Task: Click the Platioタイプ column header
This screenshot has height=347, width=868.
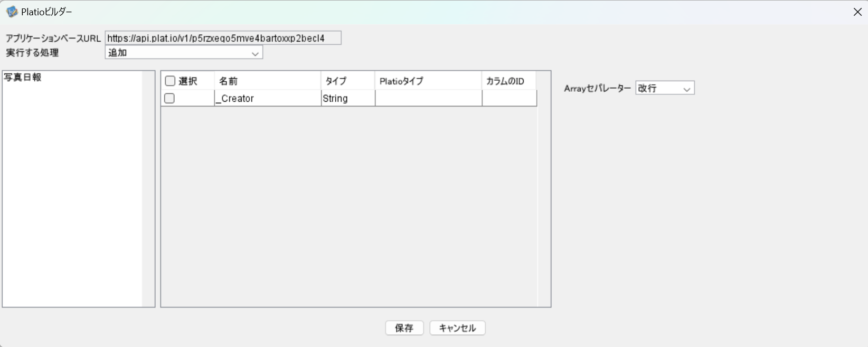Action: coord(428,81)
